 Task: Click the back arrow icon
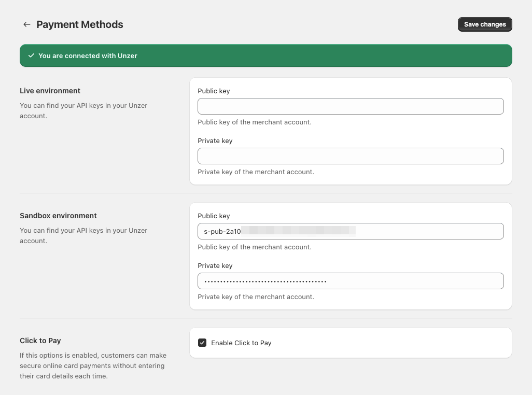pos(26,24)
